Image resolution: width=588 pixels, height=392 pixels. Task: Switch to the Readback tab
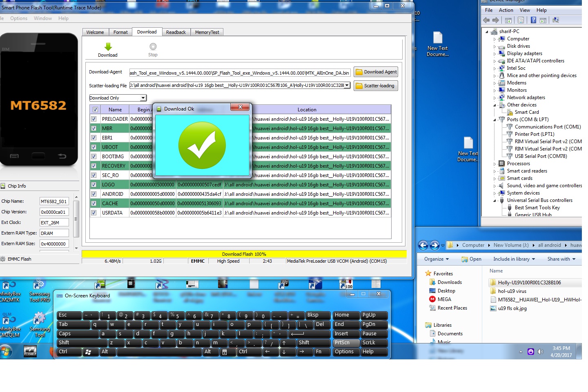(176, 32)
